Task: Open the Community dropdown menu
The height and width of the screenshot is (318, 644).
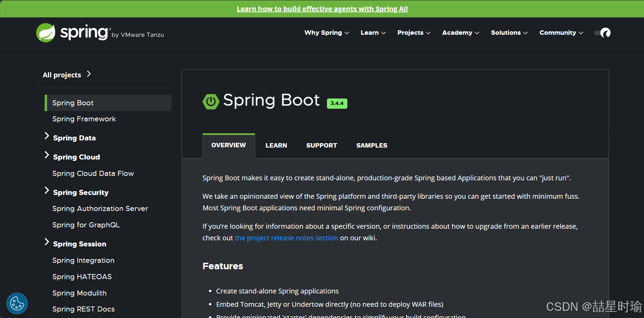Action: 561,33
